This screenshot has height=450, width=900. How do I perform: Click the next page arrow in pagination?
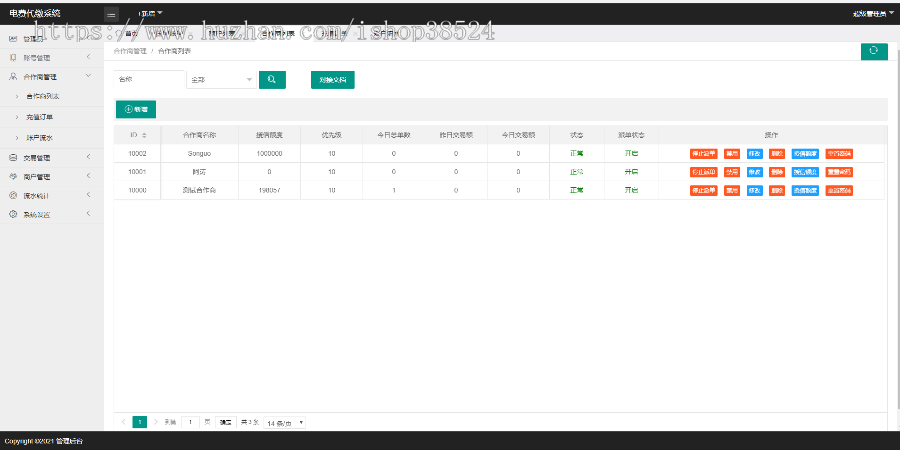[155, 422]
